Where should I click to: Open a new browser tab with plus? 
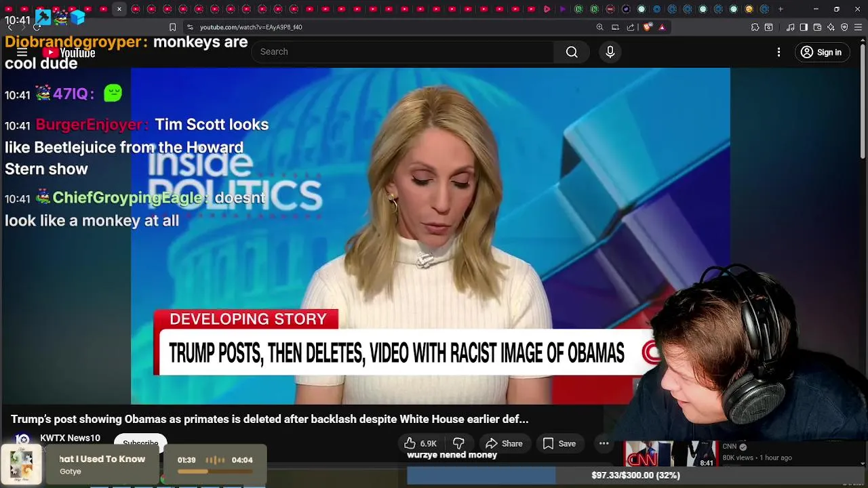(781, 9)
